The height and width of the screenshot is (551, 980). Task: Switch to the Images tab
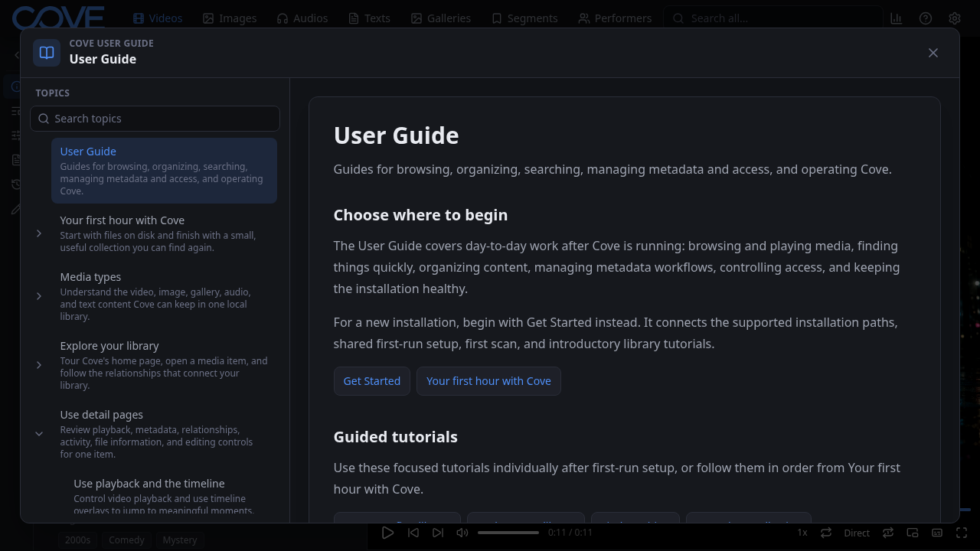click(x=230, y=18)
